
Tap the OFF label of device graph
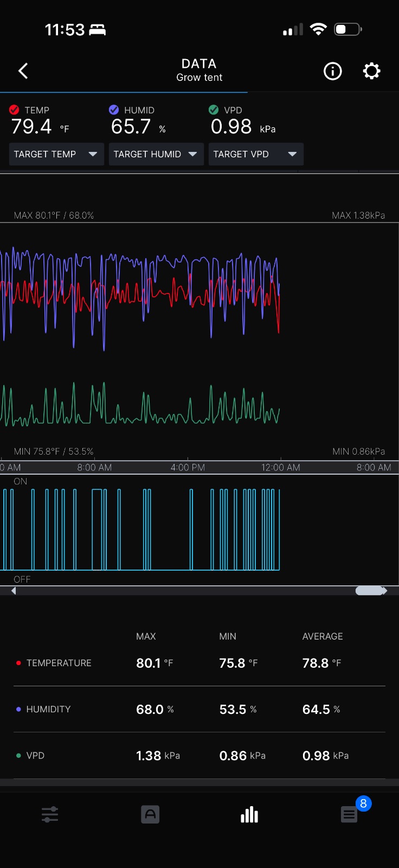tap(22, 579)
